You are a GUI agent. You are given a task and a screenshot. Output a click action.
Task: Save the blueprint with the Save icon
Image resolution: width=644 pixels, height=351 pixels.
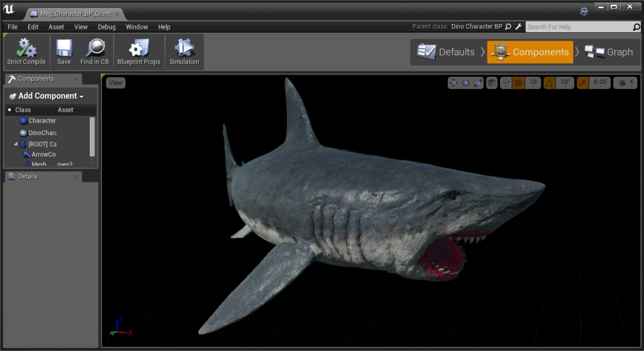(x=64, y=49)
